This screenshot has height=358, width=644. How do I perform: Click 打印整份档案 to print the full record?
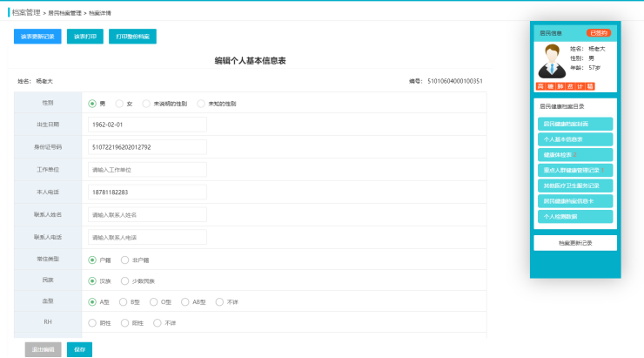(x=132, y=37)
